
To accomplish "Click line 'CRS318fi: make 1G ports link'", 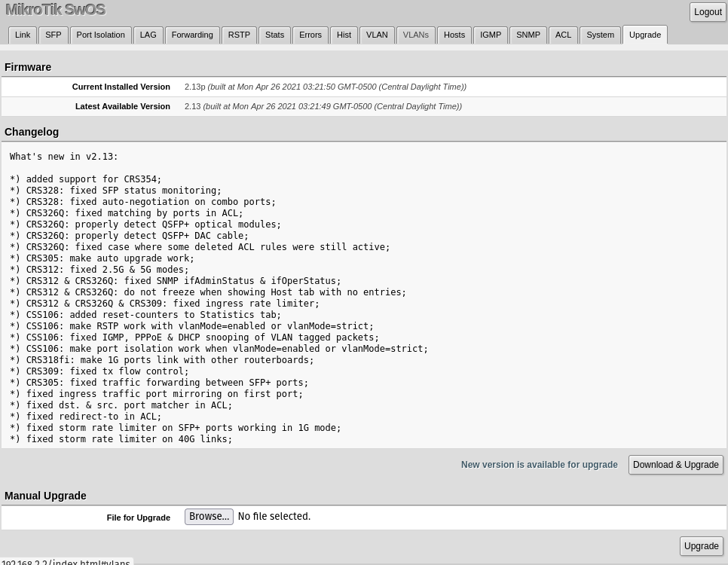I will coord(161,360).
